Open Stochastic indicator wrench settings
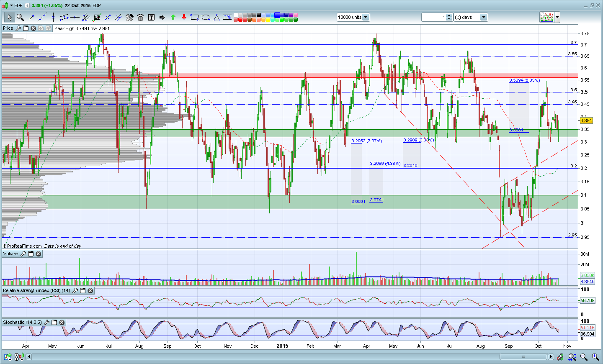Image resolution: width=603 pixels, height=364 pixels. pyautogui.click(x=46, y=323)
